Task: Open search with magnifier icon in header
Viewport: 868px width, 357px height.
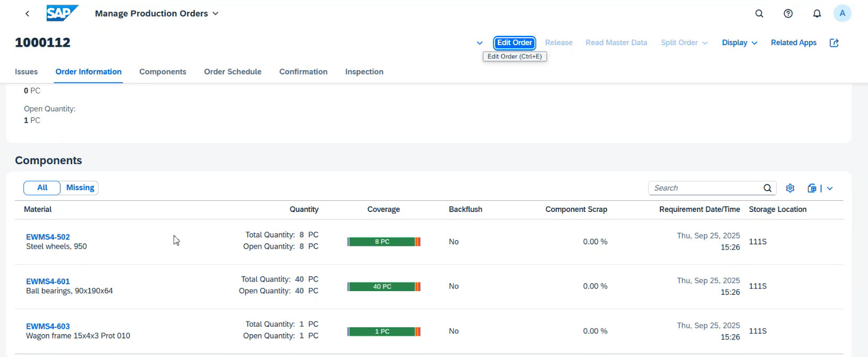Action: [x=759, y=14]
